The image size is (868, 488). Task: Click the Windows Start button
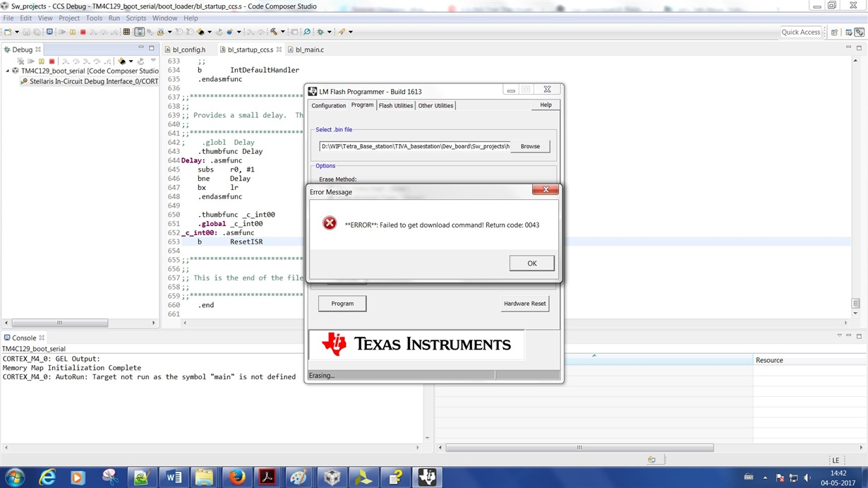point(15,477)
